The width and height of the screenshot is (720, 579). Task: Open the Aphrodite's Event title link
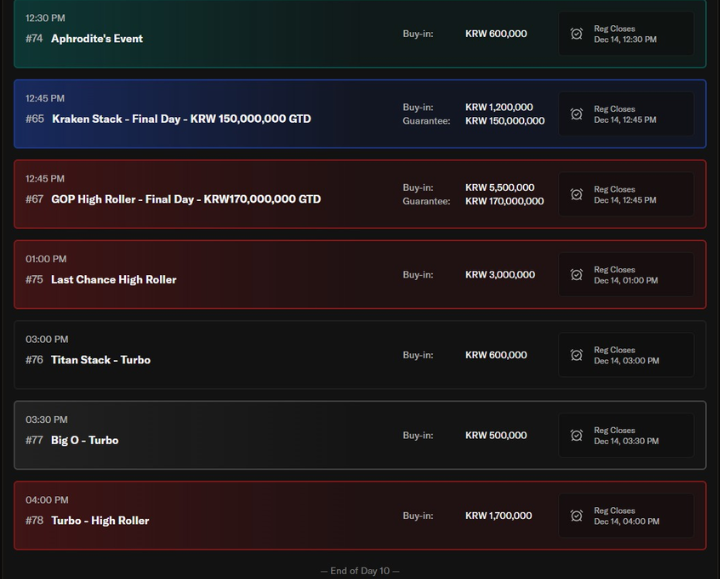pos(97,39)
